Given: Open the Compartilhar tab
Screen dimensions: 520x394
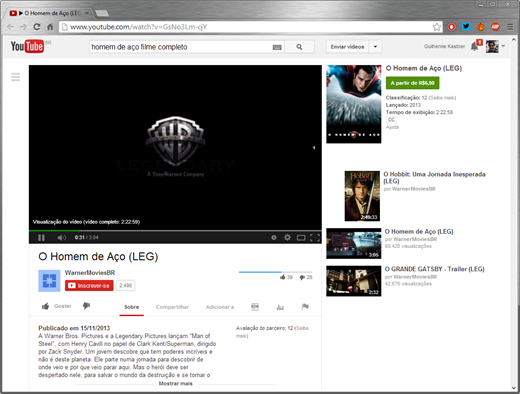Looking at the screenshot, I should point(172,307).
